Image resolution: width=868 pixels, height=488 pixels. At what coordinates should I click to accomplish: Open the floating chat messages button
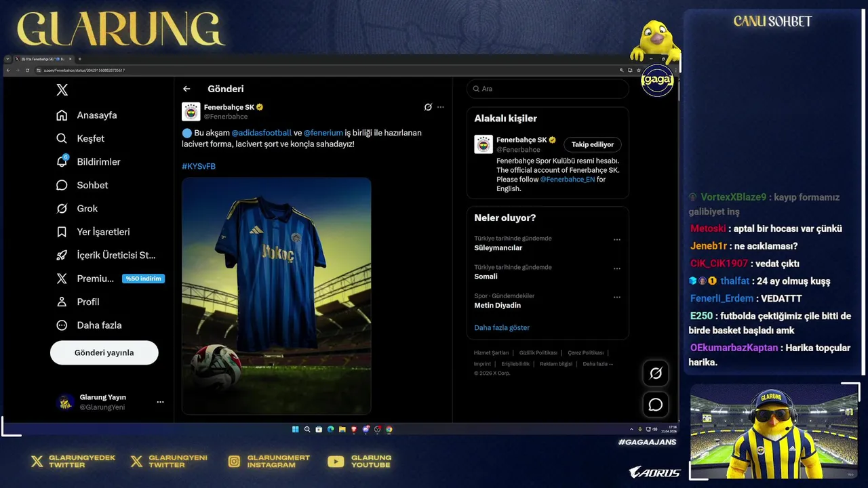tap(656, 405)
